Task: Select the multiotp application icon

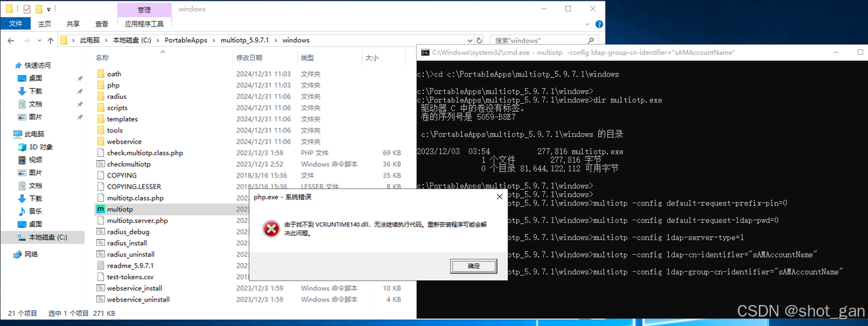Action: [100, 209]
